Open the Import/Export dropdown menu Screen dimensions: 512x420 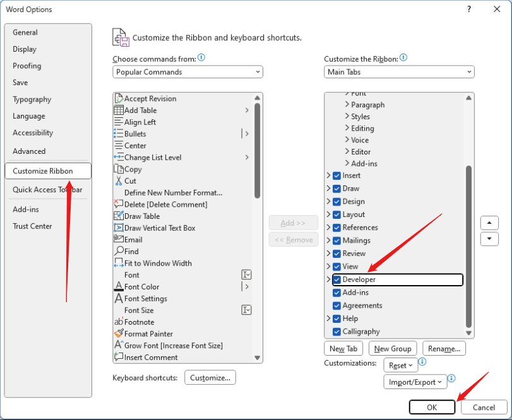[x=415, y=382]
